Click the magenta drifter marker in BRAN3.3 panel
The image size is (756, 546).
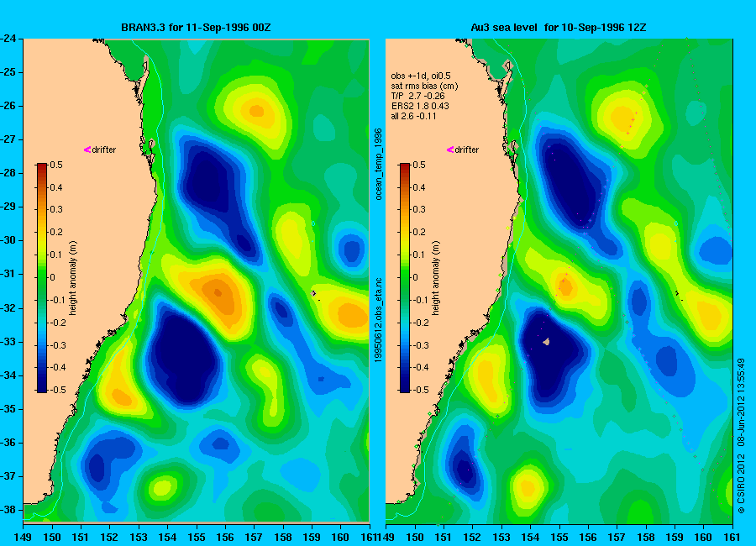click(87, 150)
